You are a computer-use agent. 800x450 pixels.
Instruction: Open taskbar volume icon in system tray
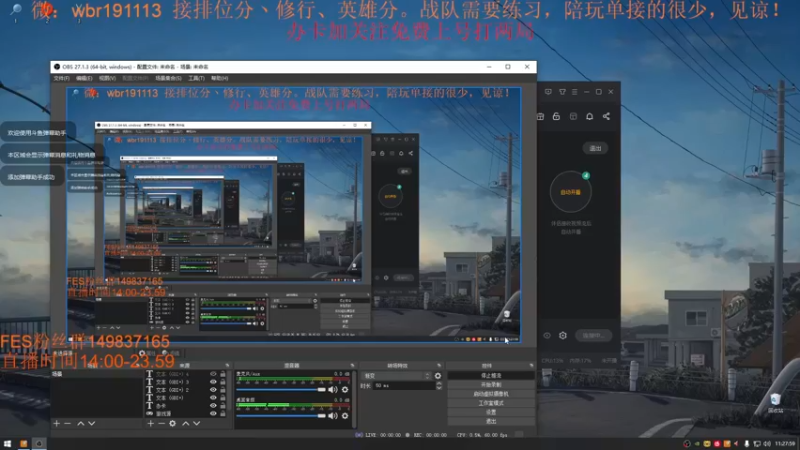point(767,444)
